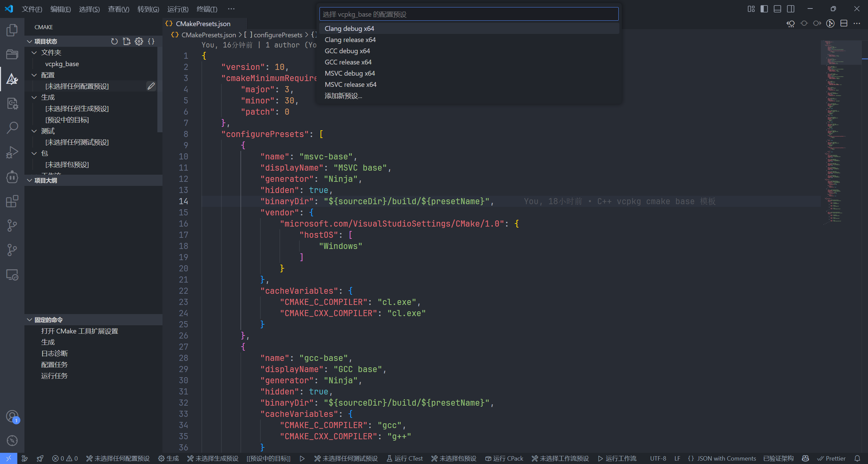Screen dimensions: 868x464
Task: Open the Explorer view in activity bar
Action: coord(12,30)
